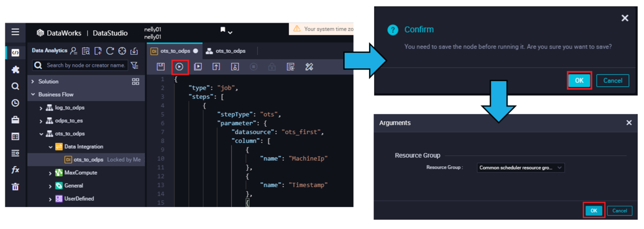Open the Resource Group dropdown
This screenshot has width=644, height=229.
click(521, 168)
